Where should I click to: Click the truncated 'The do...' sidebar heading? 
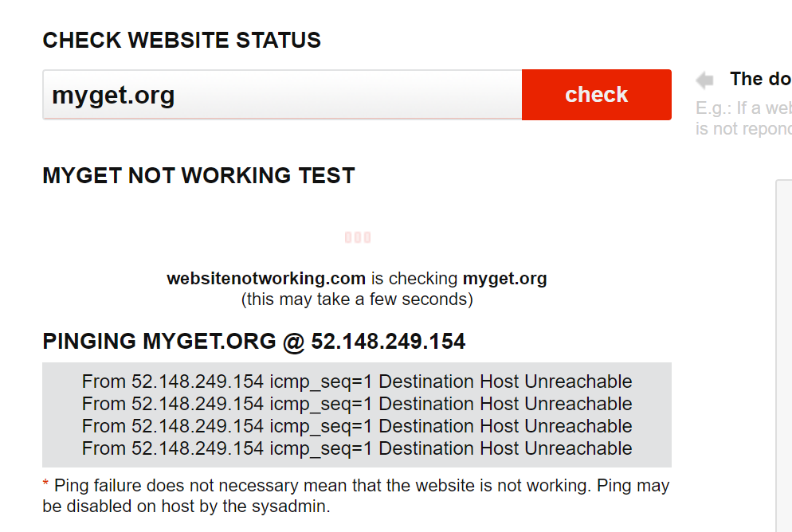[x=759, y=79]
